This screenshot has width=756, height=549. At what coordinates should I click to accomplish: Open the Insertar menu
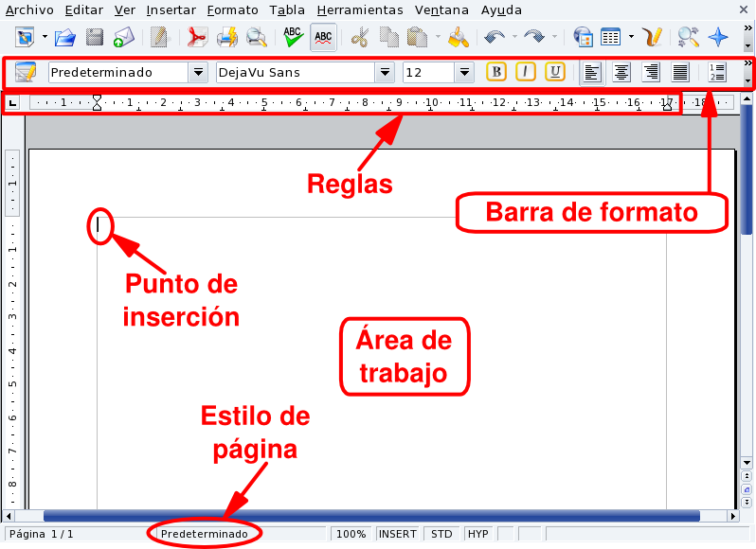(x=171, y=10)
